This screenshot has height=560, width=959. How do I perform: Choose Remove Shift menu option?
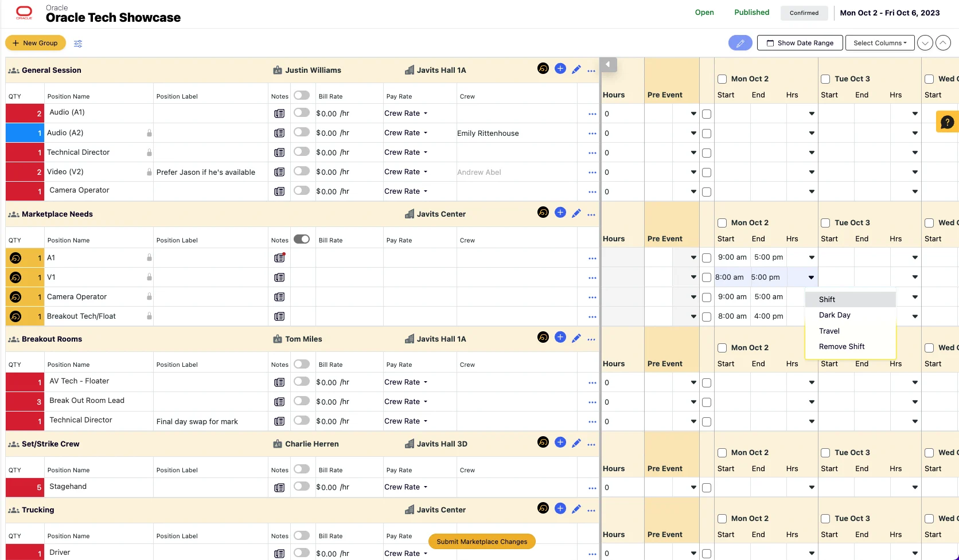pyautogui.click(x=850, y=347)
